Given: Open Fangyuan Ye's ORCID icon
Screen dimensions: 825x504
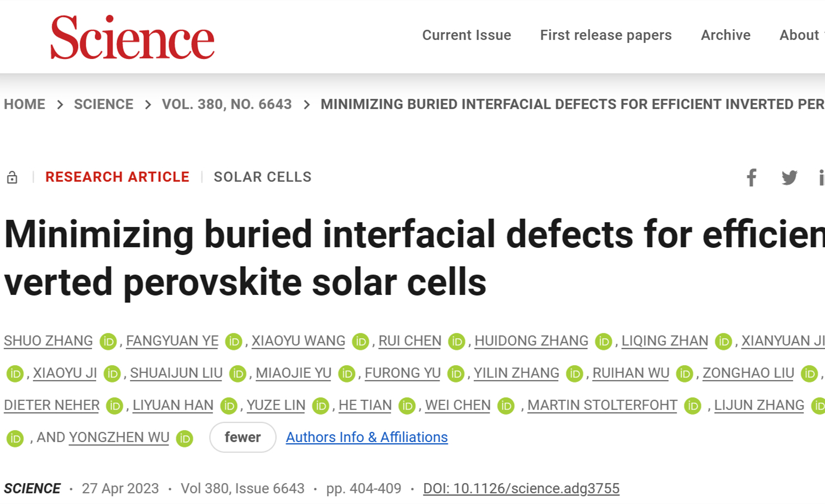Looking at the screenshot, I should (234, 341).
